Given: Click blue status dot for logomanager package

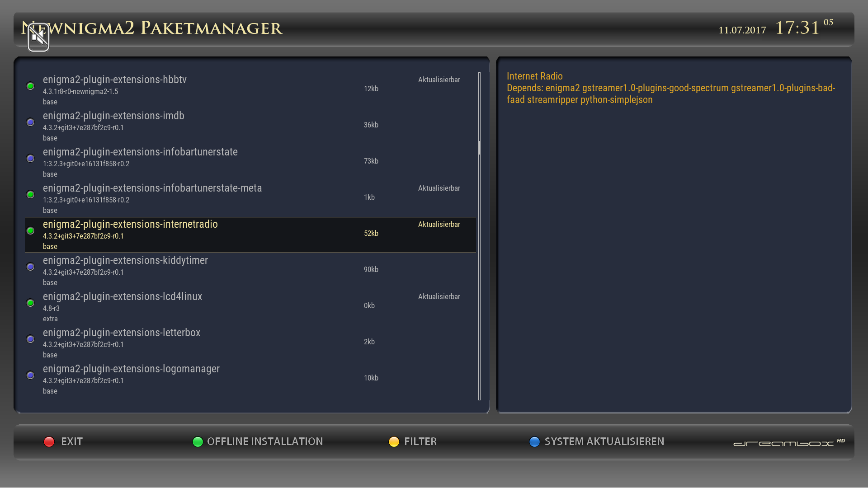Looking at the screenshot, I should [x=30, y=375].
